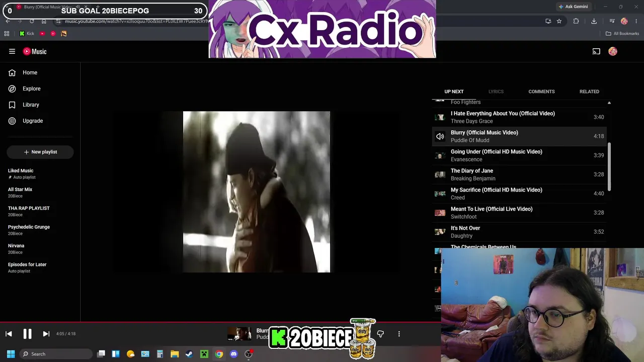Screen dimensions: 644x362
Task: Play Meant To Live by Switchfoot
Action: [x=519, y=213]
